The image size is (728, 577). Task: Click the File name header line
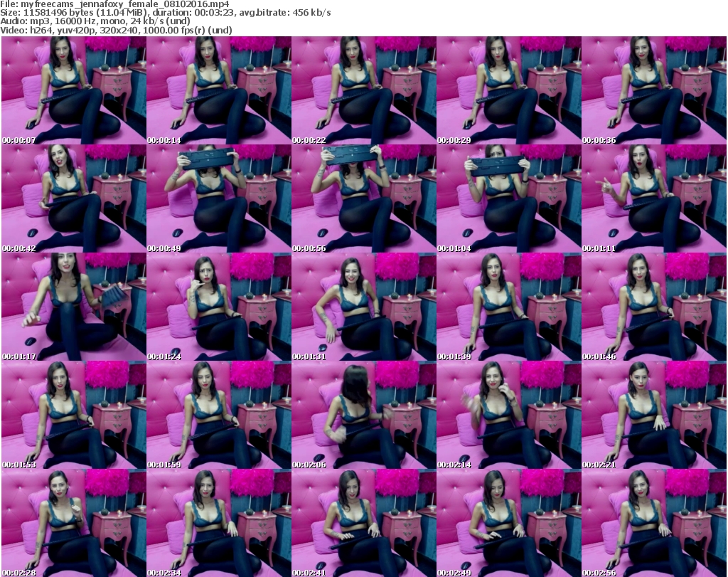coord(114,4)
